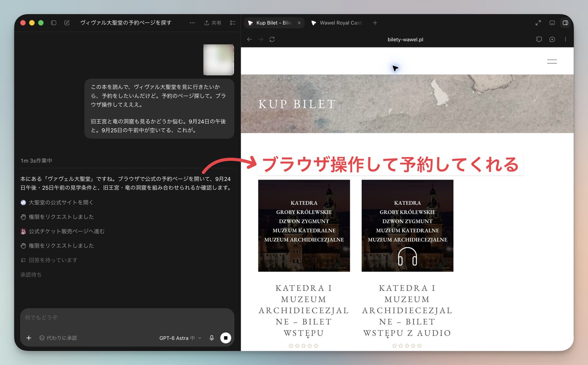Go forward in browser history
This screenshot has width=588, height=365.
[x=261, y=39]
